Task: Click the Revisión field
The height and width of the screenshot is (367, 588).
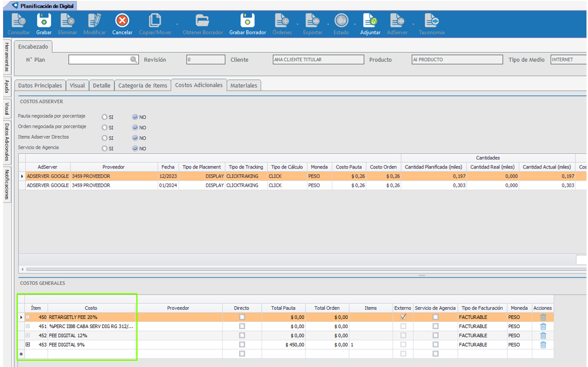Action: [x=205, y=60]
